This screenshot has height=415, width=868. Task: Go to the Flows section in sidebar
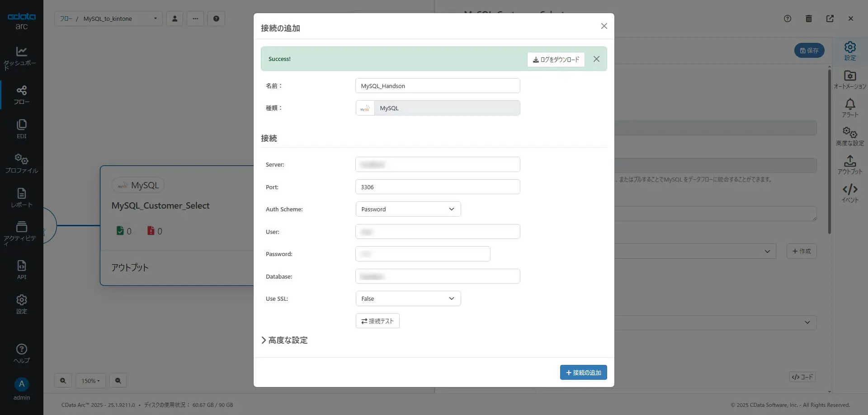tap(21, 95)
